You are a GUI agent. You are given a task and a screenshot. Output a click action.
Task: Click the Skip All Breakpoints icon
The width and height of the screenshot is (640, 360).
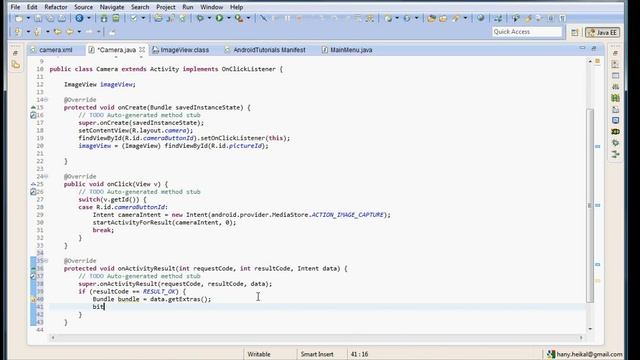264,18
